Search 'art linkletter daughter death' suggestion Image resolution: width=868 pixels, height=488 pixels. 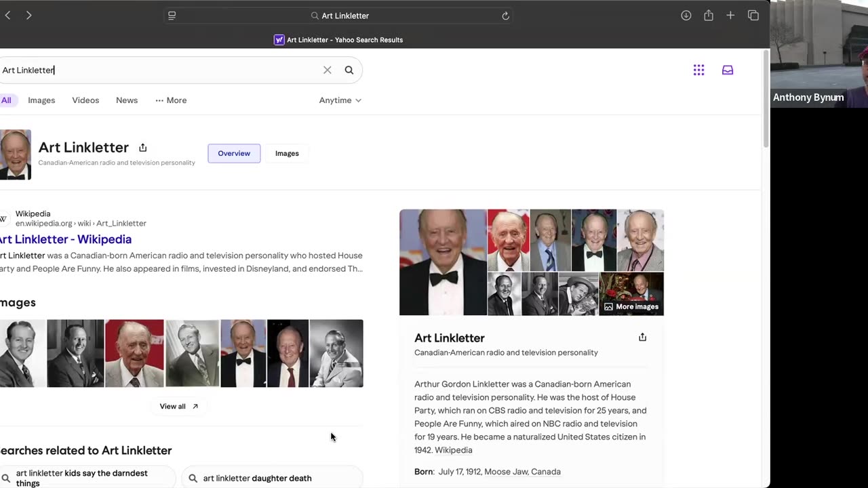coord(272,478)
